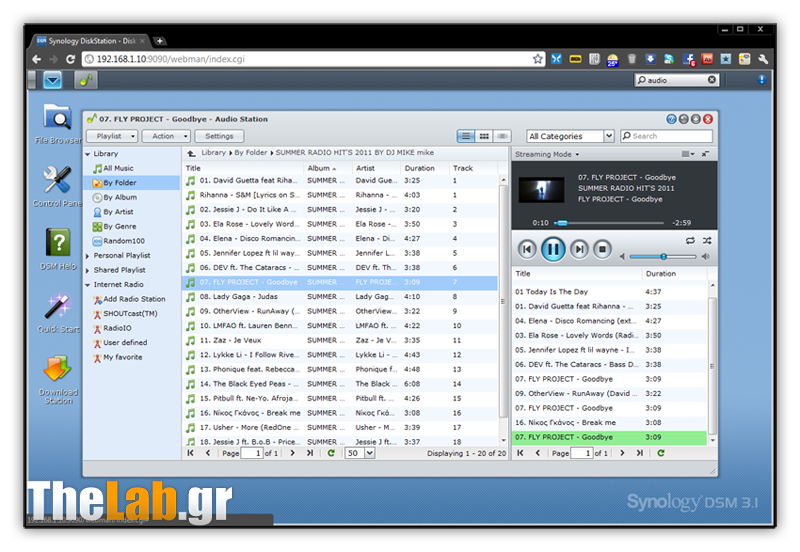
Task: Refresh the playing queue list
Action: click(x=661, y=453)
